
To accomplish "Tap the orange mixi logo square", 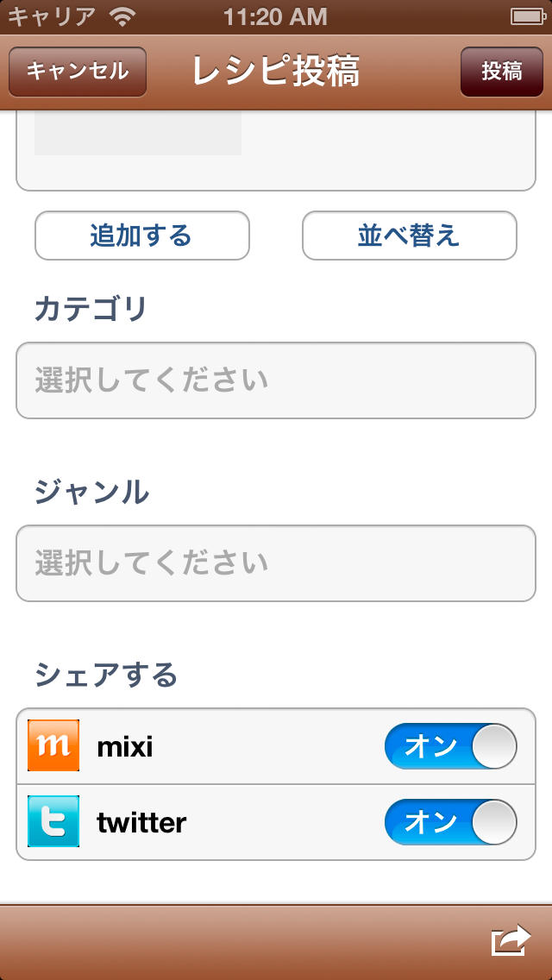I will click(52, 746).
